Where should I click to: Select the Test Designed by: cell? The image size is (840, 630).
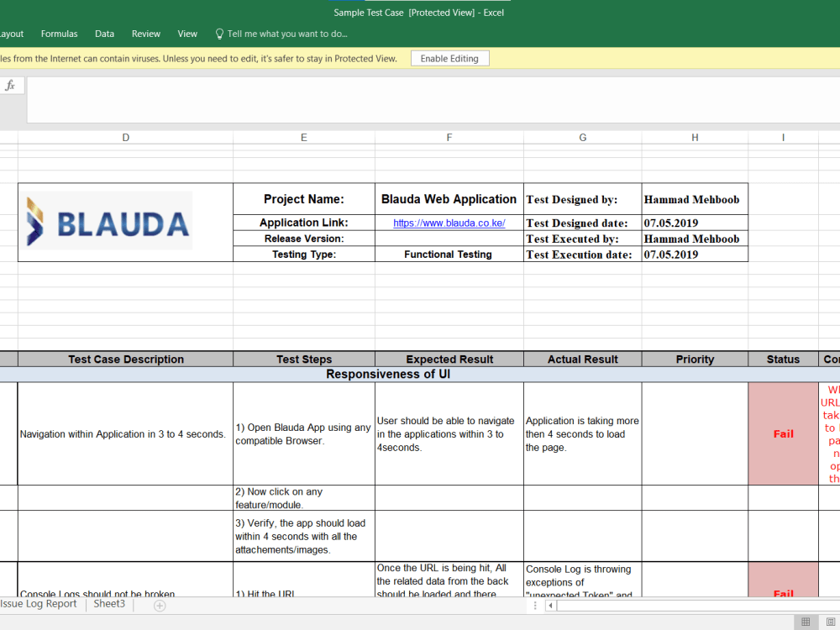(x=582, y=199)
